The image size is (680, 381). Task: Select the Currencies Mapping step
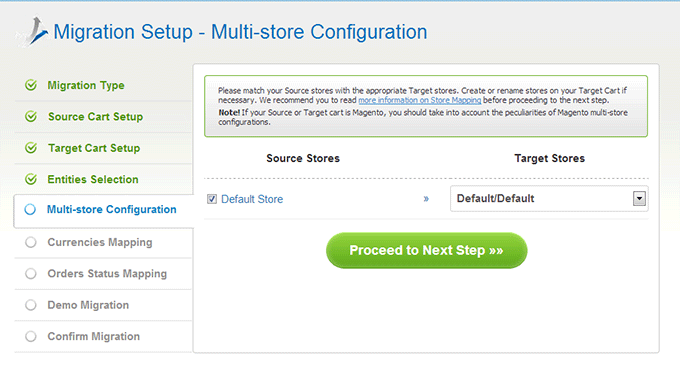point(100,242)
